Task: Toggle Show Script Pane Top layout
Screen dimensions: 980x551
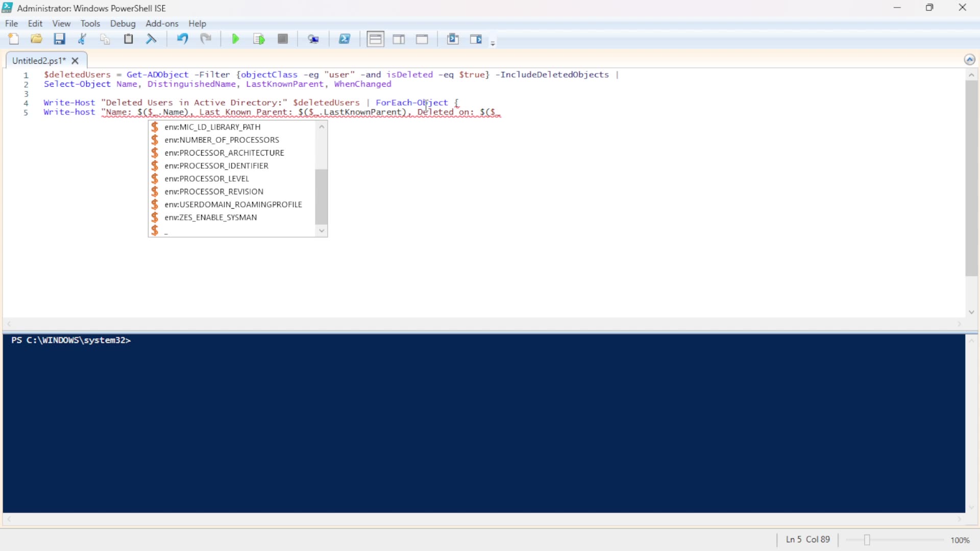Action: tap(375, 39)
